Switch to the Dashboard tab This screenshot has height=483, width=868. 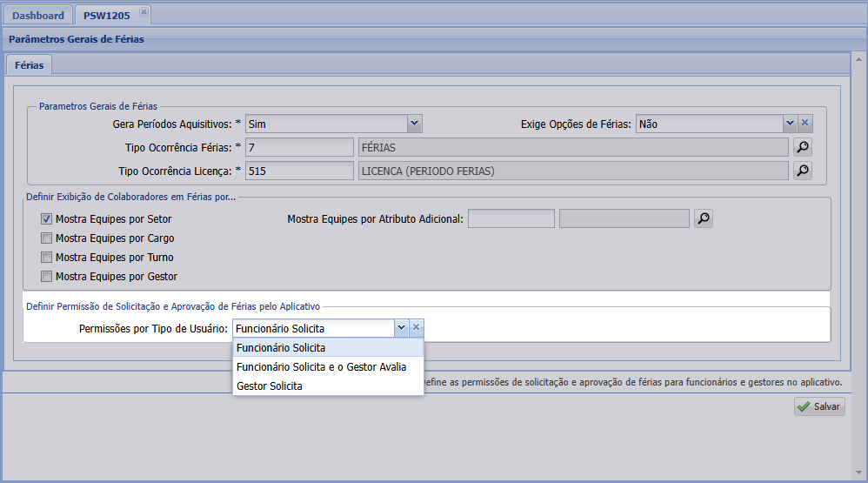[x=38, y=16]
